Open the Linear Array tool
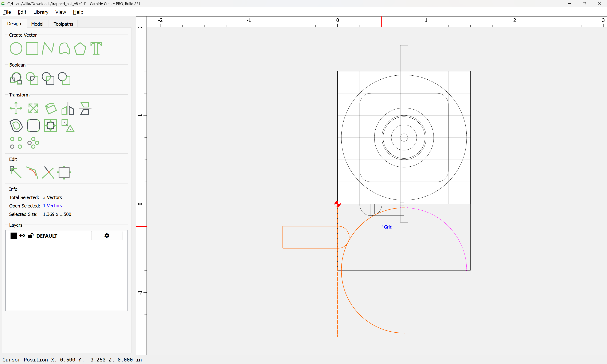 16,143
